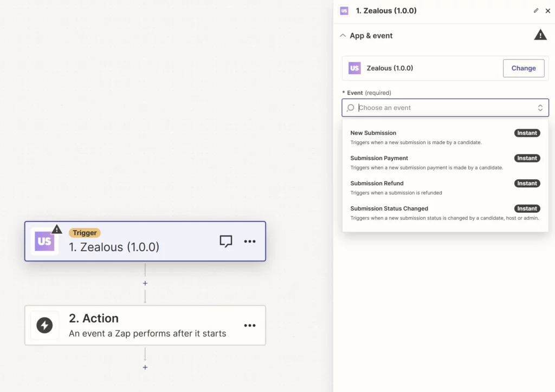Click the warning triangle beside App & event
555x392 pixels.
pos(540,35)
